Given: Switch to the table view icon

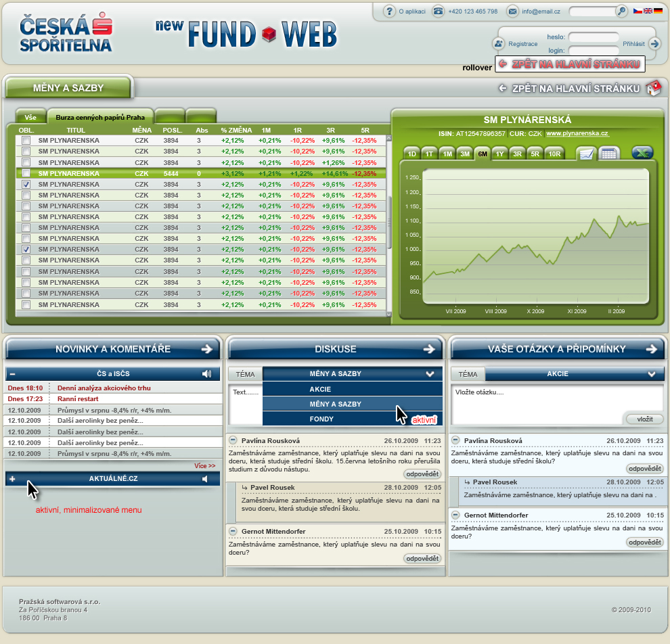Looking at the screenshot, I should coord(609,153).
